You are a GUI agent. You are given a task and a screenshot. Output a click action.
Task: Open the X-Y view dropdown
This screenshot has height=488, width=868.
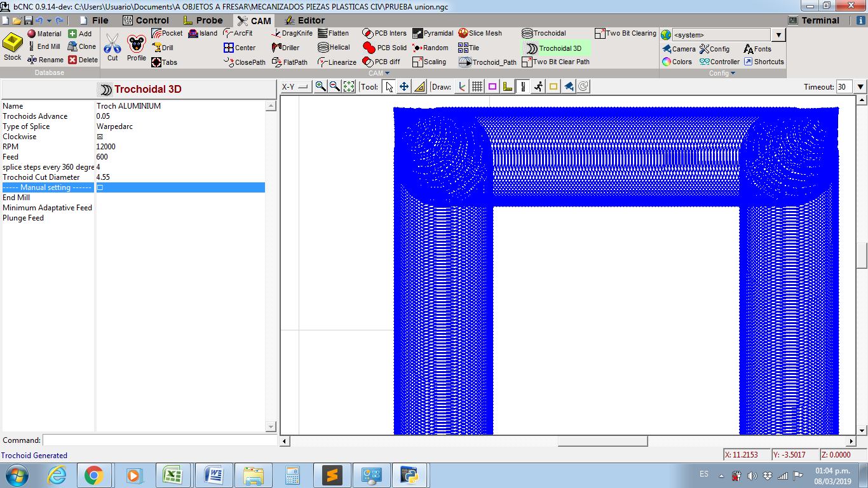(x=295, y=87)
